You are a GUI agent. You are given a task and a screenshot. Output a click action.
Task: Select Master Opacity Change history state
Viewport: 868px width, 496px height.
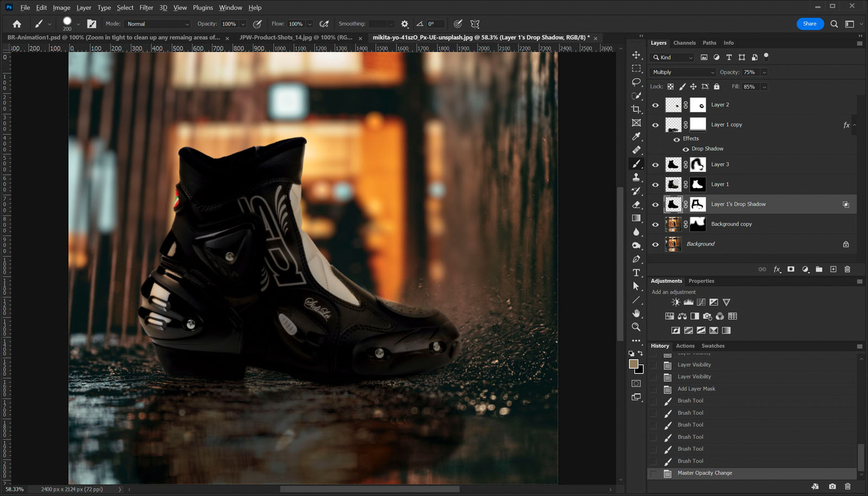(752, 473)
